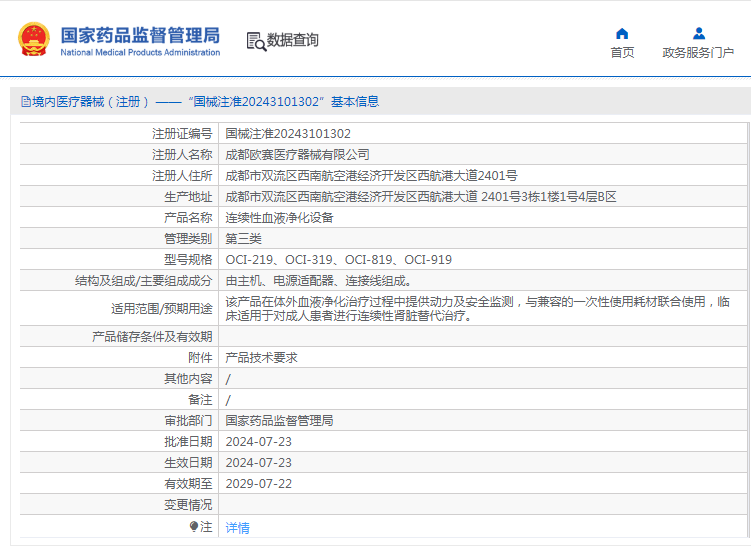Select the intended use description paragraph
Image resolution: width=751 pixels, height=554 pixels.
tap(478, 309)
